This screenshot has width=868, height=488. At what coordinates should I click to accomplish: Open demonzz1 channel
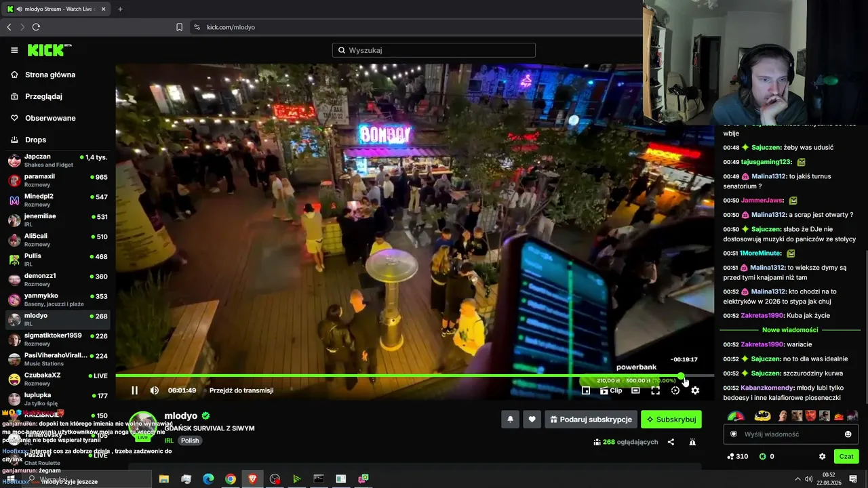57,279
